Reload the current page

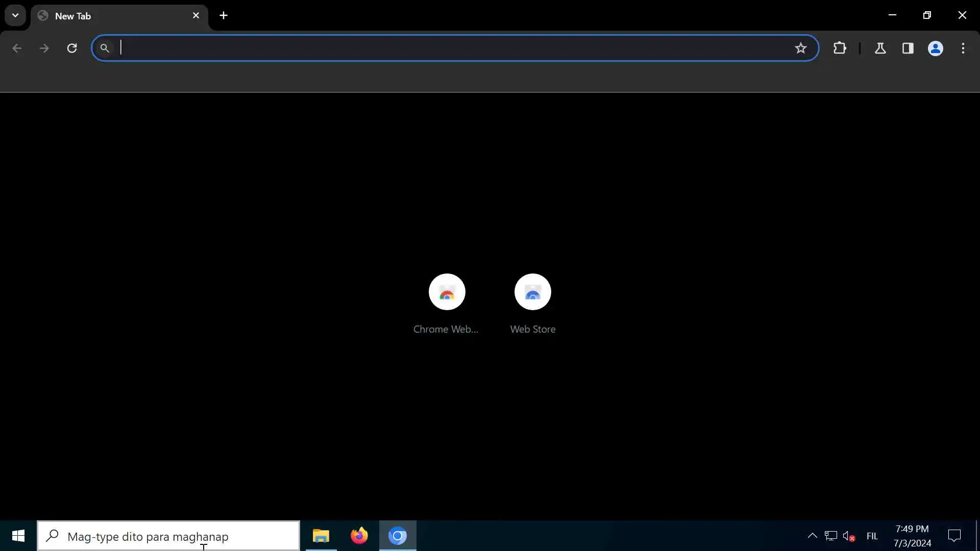pos(72,48)
